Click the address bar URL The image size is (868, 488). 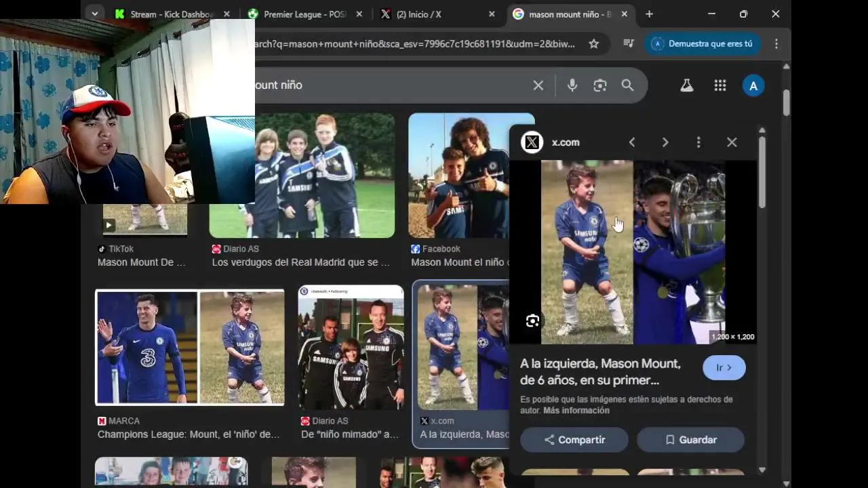pos(415,44)
